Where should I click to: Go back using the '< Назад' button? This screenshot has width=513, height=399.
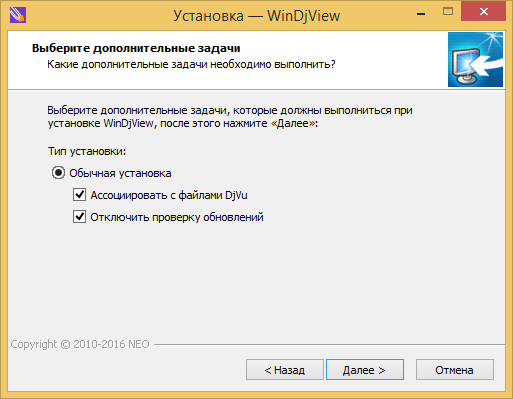[285, 370]
